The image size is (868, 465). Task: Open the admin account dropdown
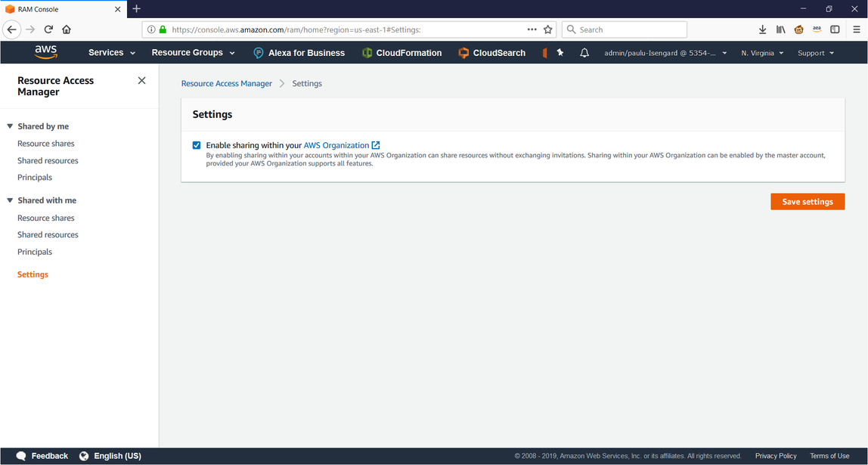tap(665, 53)
